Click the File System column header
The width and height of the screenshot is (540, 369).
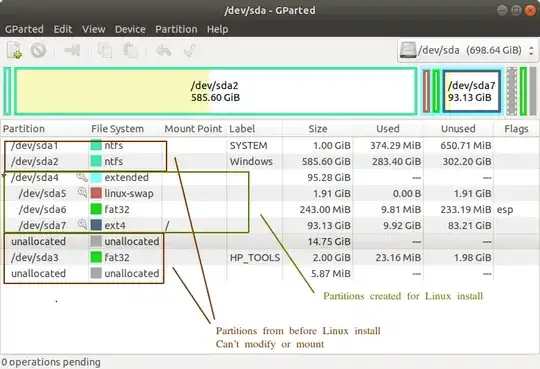[x=117, y=129]
